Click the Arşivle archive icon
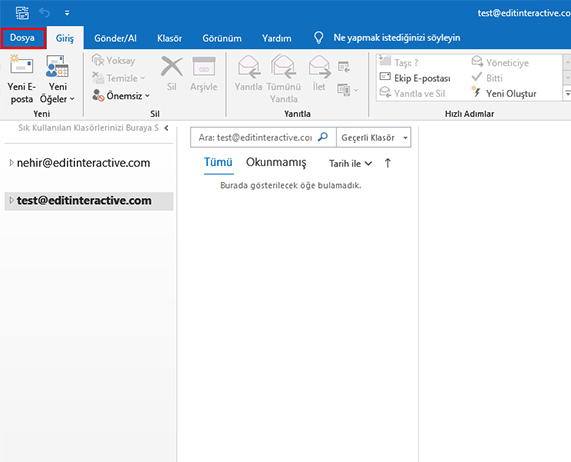 click(x=204, y=74)
